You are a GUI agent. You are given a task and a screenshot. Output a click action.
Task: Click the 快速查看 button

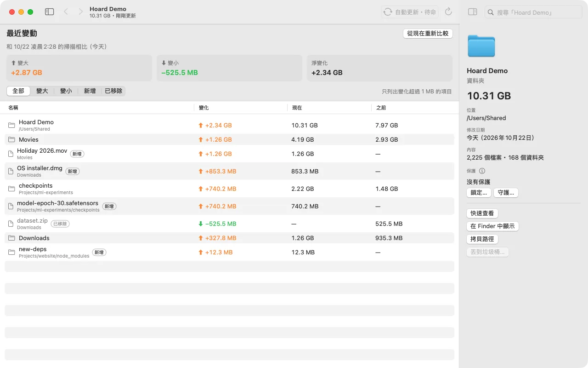coord(482,213)
